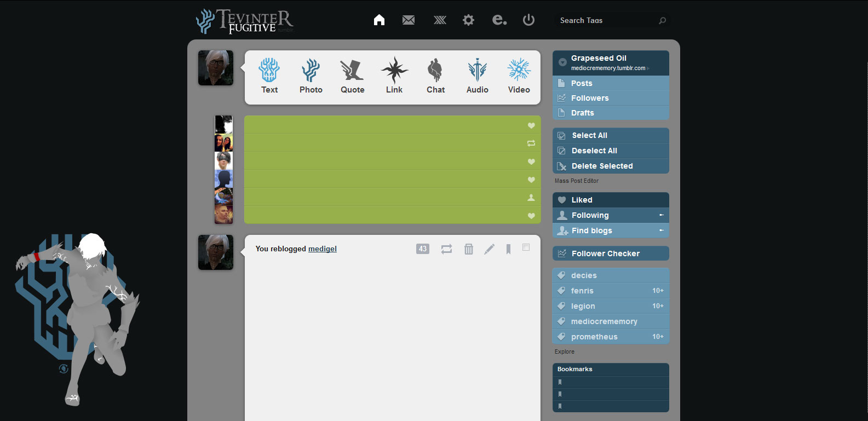Screen dimensions: 868x421
Task: Click the two-women notification avatar
Action: coord(223,143)
